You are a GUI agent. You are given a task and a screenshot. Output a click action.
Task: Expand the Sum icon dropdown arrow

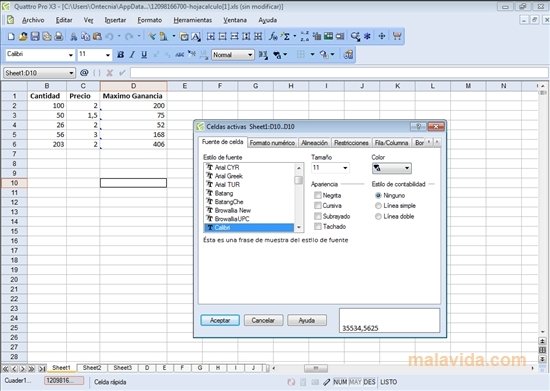pyautogui.click(x=295, y=36)
